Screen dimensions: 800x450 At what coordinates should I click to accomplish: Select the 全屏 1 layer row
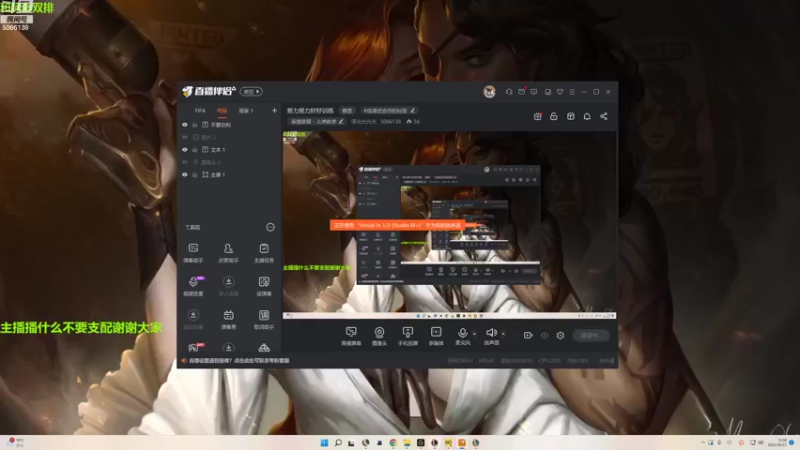point(229,174)
